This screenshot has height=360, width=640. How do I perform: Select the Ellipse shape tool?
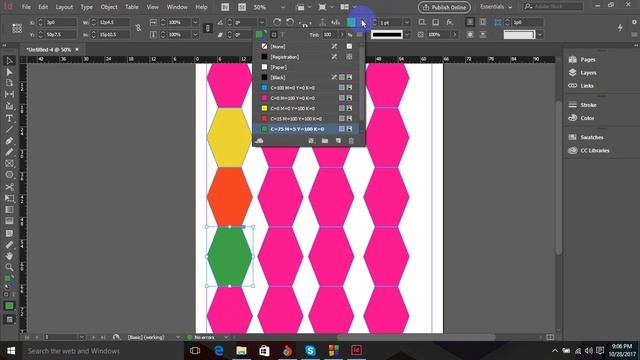tap(9, 175)
